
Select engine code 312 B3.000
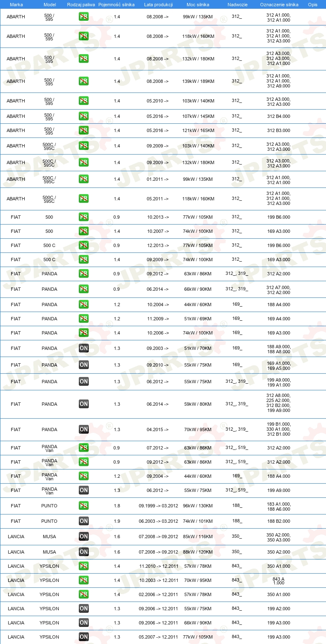pyautogui.click(x=278, y=130)
